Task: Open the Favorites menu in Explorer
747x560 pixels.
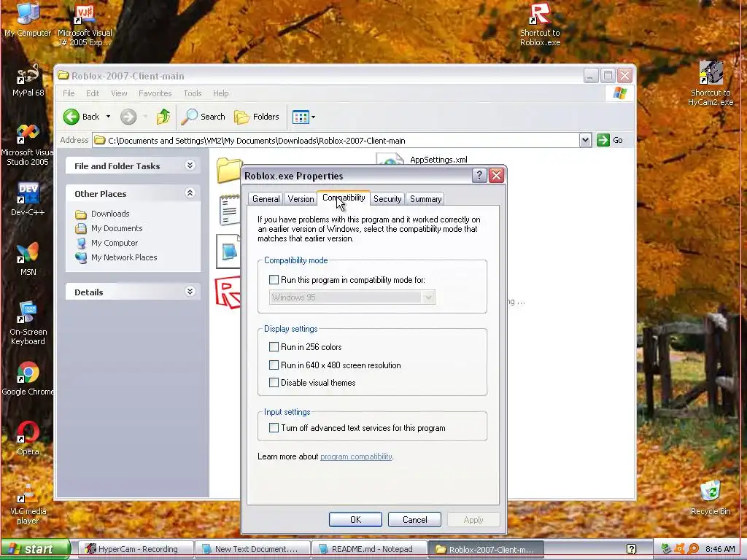Action: pyautogui.click(x=155, y=93)
